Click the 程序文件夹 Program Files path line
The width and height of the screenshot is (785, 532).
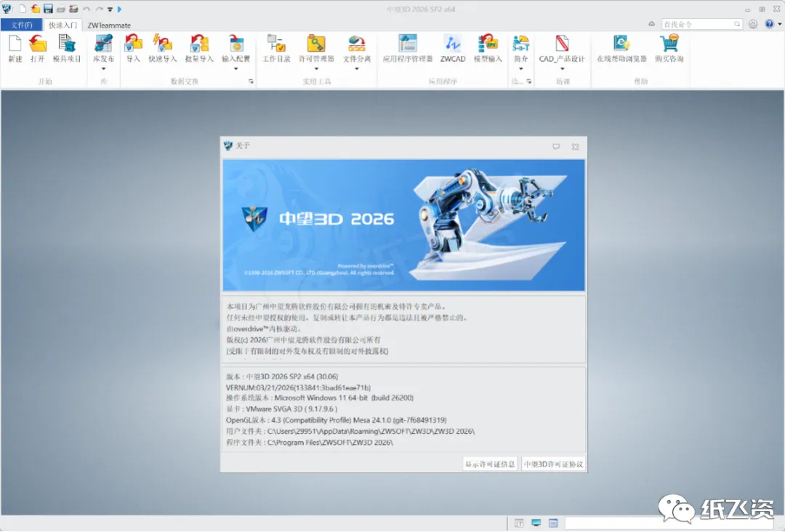(x=310, y=443)
